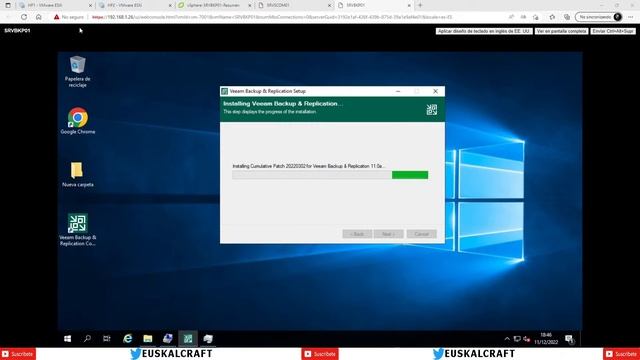The height and width of the screenshot is (360, 640).
Task: Click Aplicar diseño de teclado en inglés button
Action: click(x=484, y=31)
